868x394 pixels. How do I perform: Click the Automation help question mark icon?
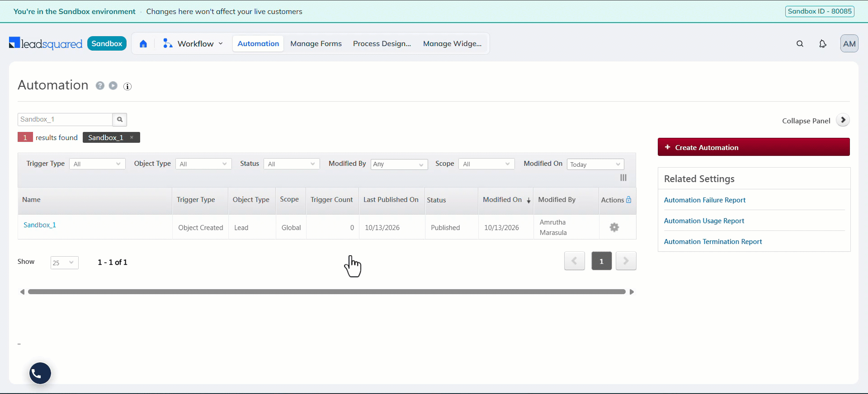[100, 86]
